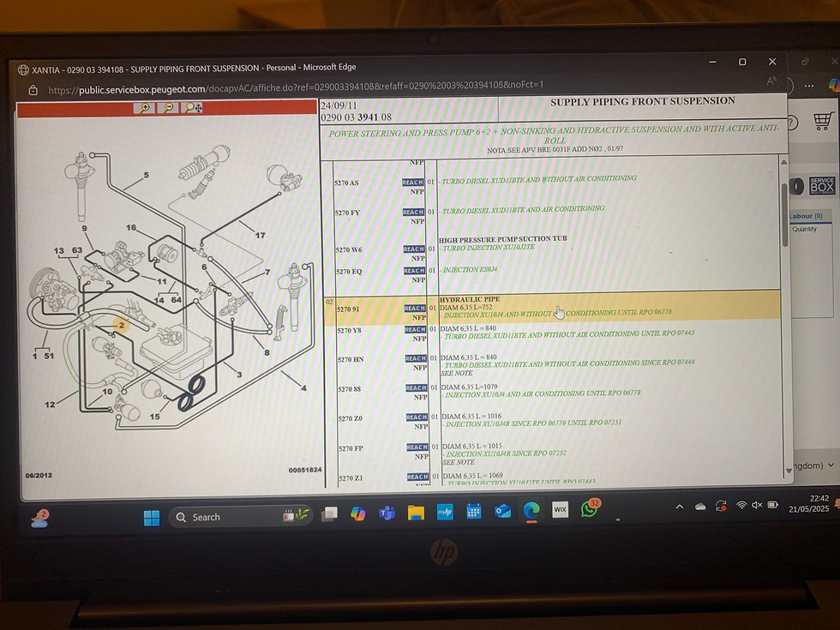Select part number 5270 Z0
The width and height of the screenshot is (840, 630).
point(351,418)
